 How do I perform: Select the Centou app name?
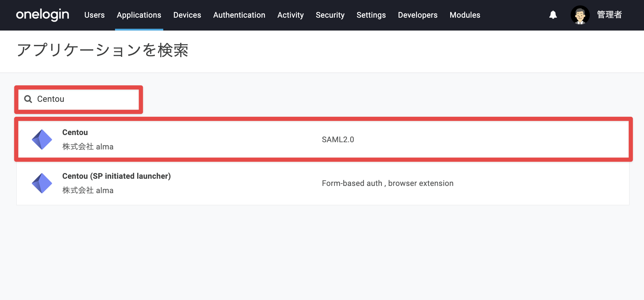pyautogui.click(x=75, y=132)
